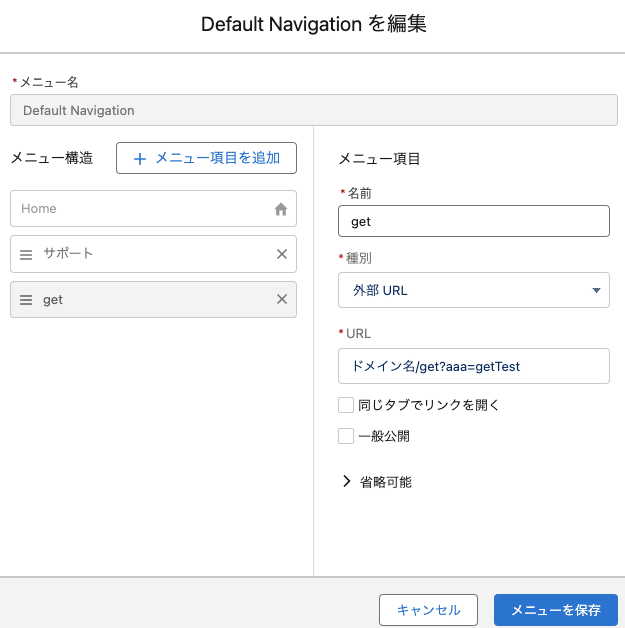Click drag handle of サポート menu item
Image resolution: width=625 pixels, height=628 pixels.
(26, 254)
